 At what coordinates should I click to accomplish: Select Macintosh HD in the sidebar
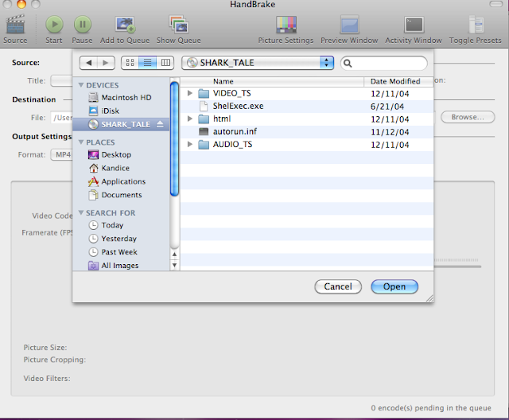pos(120,97)
